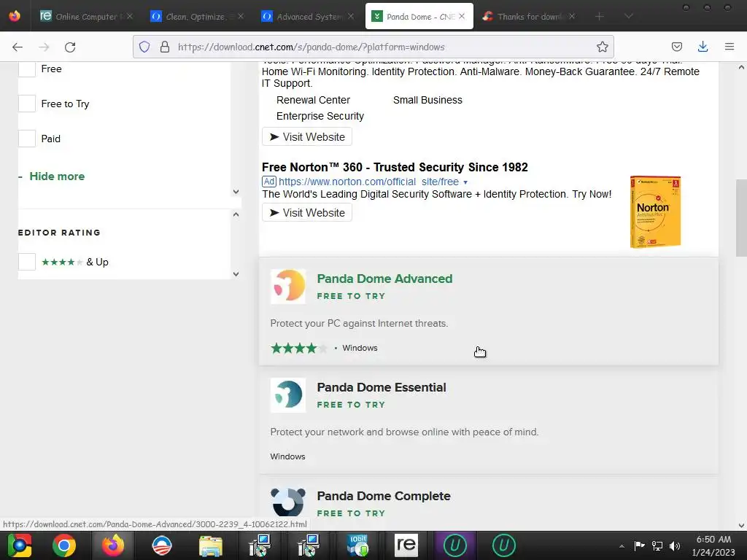Open the file manager taskbar icon

[211, 545]
